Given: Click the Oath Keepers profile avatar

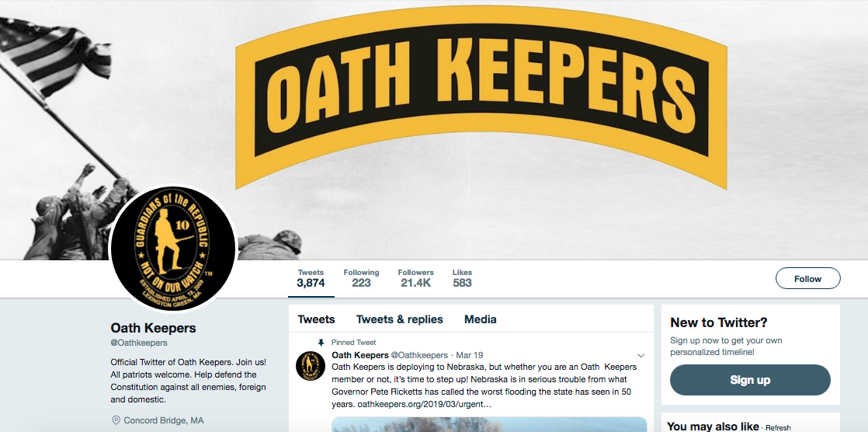Looking at the screenshot, I should click(x=174, y=248).
